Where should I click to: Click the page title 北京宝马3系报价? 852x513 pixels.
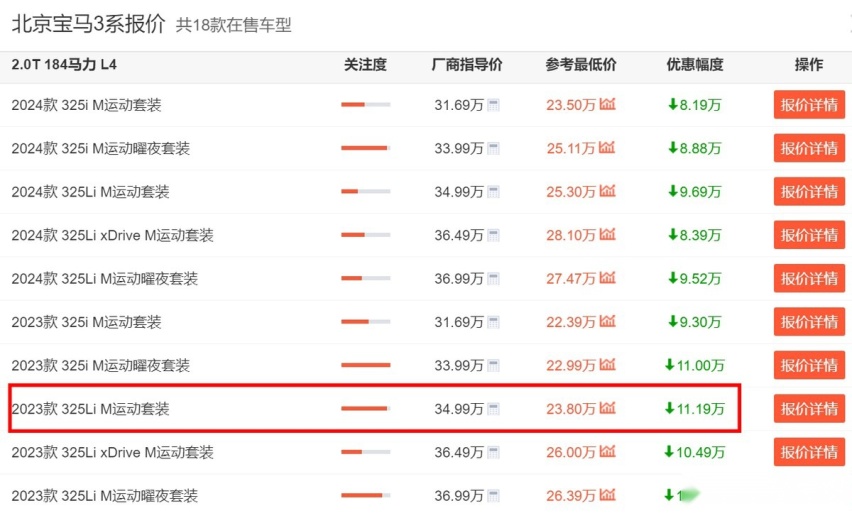88,24
